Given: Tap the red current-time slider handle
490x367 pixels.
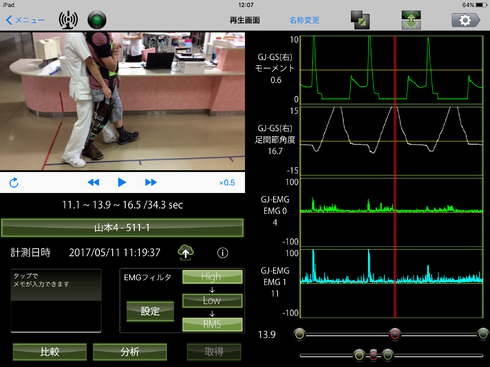Looking at the screenshot, I should [395, 334].
